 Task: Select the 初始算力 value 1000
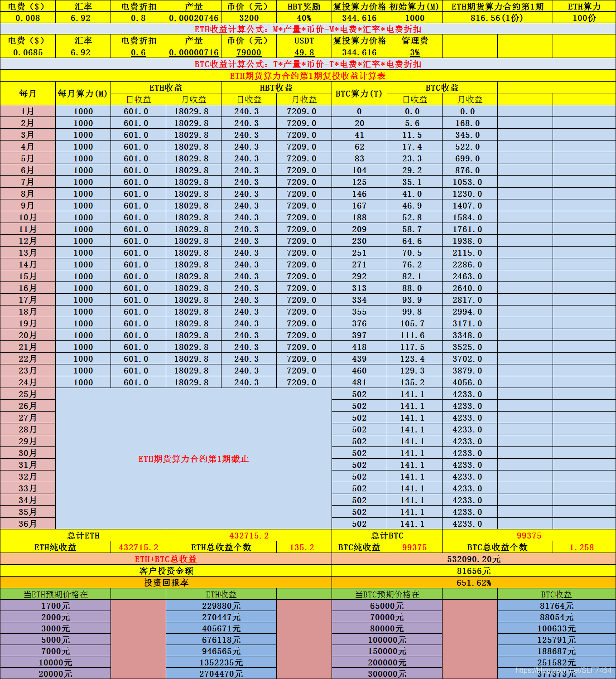pyautogui.click(x=414, y=18)
